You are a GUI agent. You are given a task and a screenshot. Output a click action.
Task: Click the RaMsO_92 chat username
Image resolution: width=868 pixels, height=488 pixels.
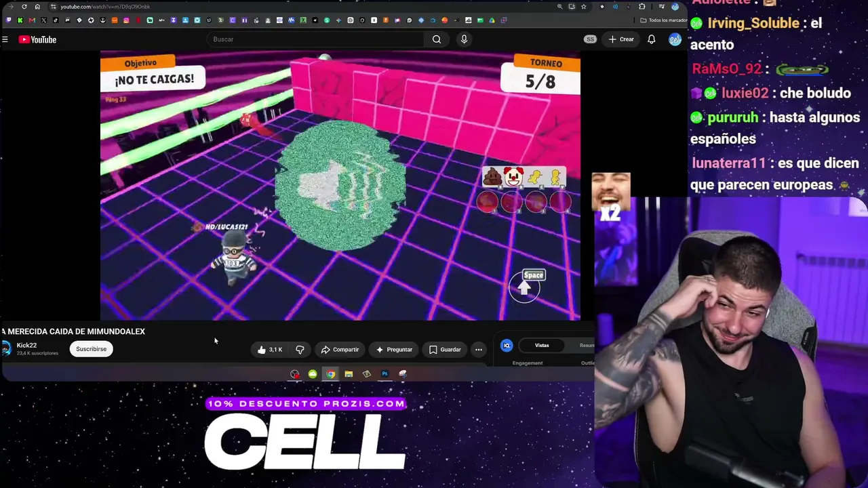pos(727,69)
